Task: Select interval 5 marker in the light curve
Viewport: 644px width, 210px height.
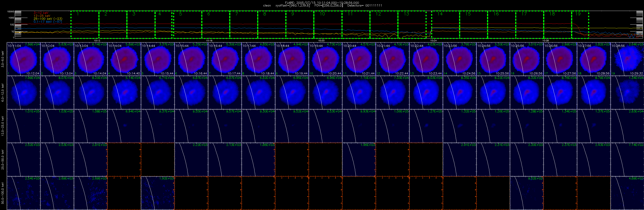Action: (180, 14)
